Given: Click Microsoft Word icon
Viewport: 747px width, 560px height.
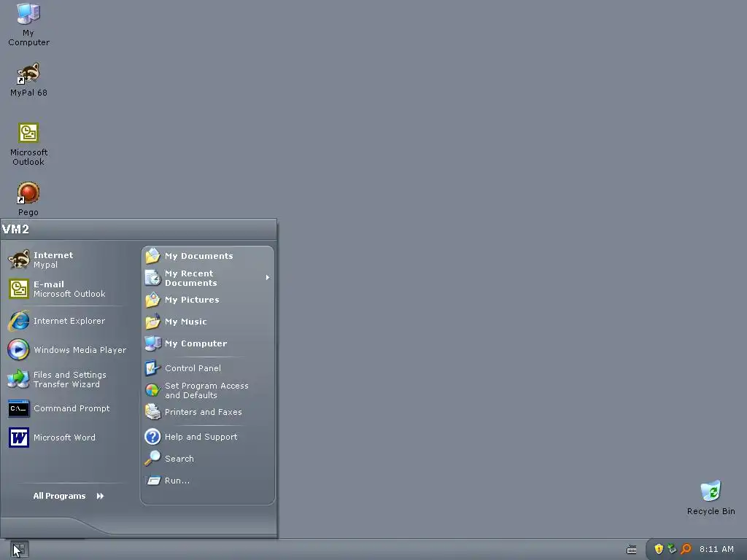Looking at the screenshot, I should [18, 437].
